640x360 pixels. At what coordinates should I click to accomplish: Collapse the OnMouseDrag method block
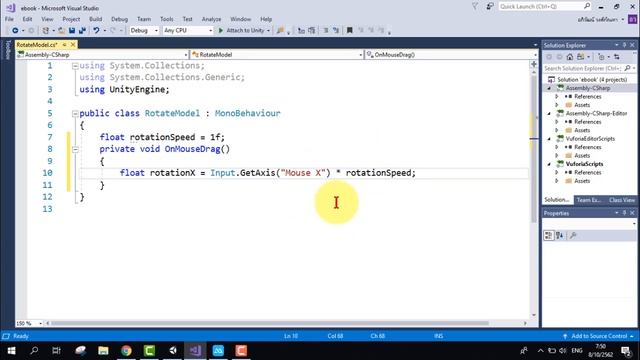pyautogui.click(x=75, y=150)
